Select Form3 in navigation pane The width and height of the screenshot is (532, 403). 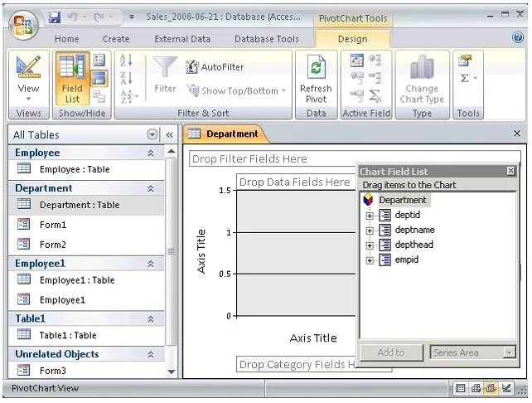tap(86, 371)
